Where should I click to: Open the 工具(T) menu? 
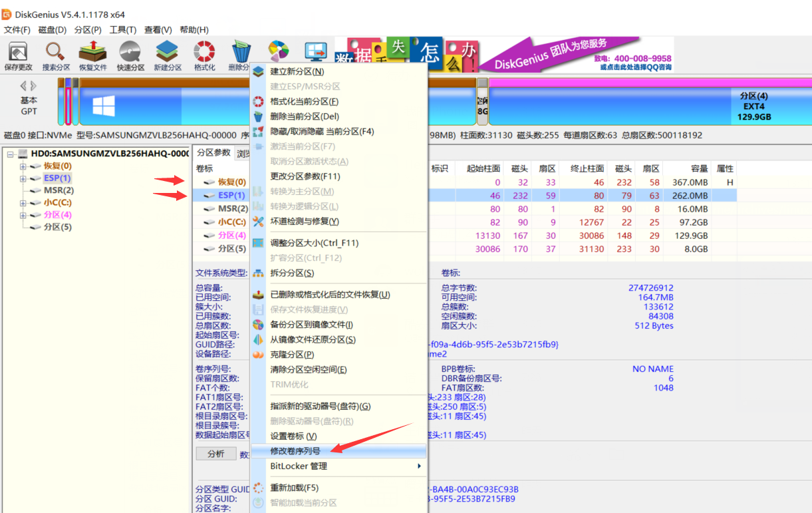click(x=122, y=30)
